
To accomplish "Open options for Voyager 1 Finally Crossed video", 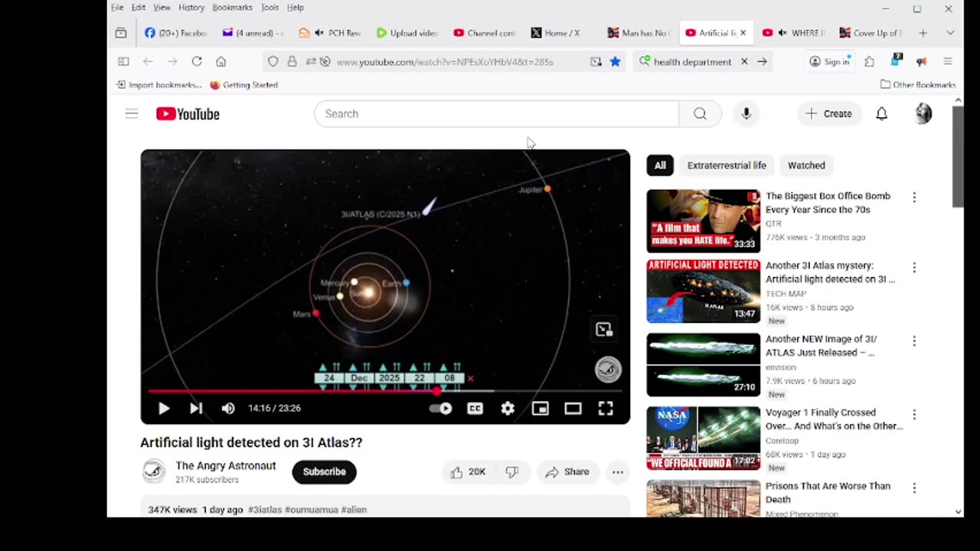I will pyautogui.click(x=914, y=415).
